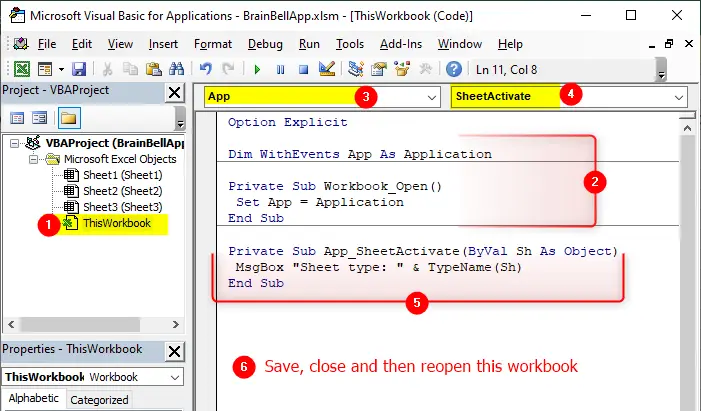Open Properties Window toolbar icon

[x=379, y=69]
